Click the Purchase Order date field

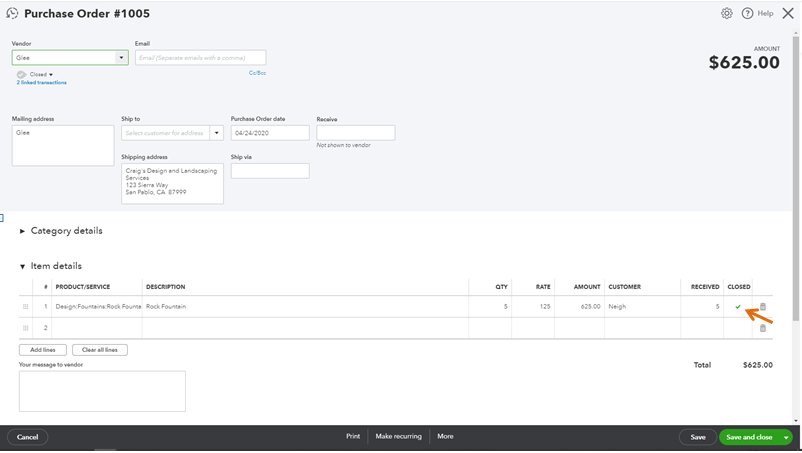pos(270,133)
